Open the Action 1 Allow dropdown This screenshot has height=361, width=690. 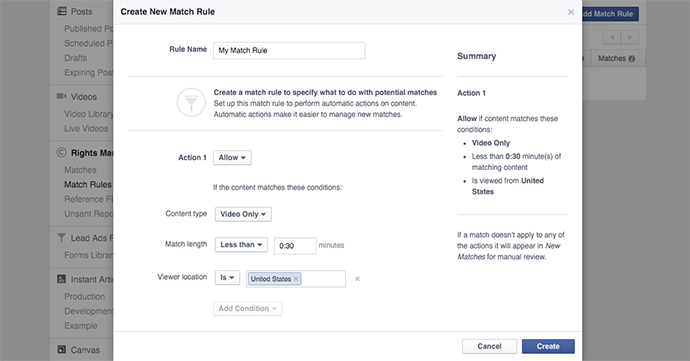click(232, 158)
